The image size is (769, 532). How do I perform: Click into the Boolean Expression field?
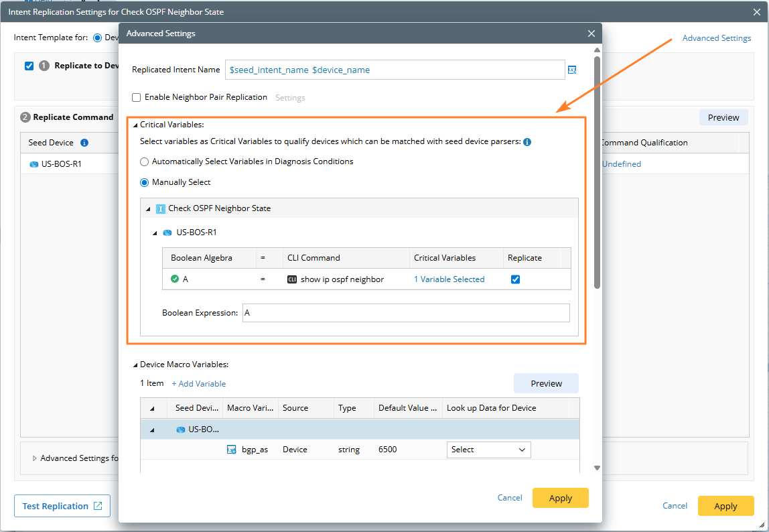pos(405,313)
